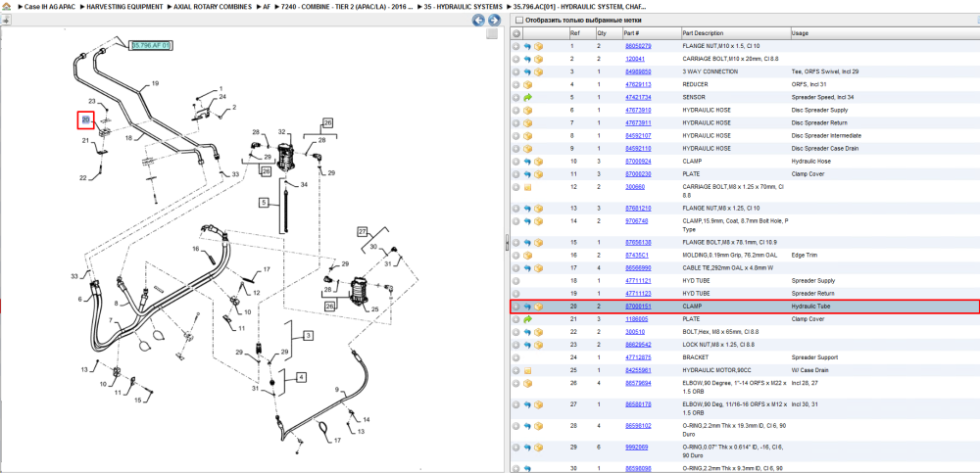Screen dimensions: 980x473
Task: Click the package icon for REDUCER 47629113
Action: pos(527,84)
